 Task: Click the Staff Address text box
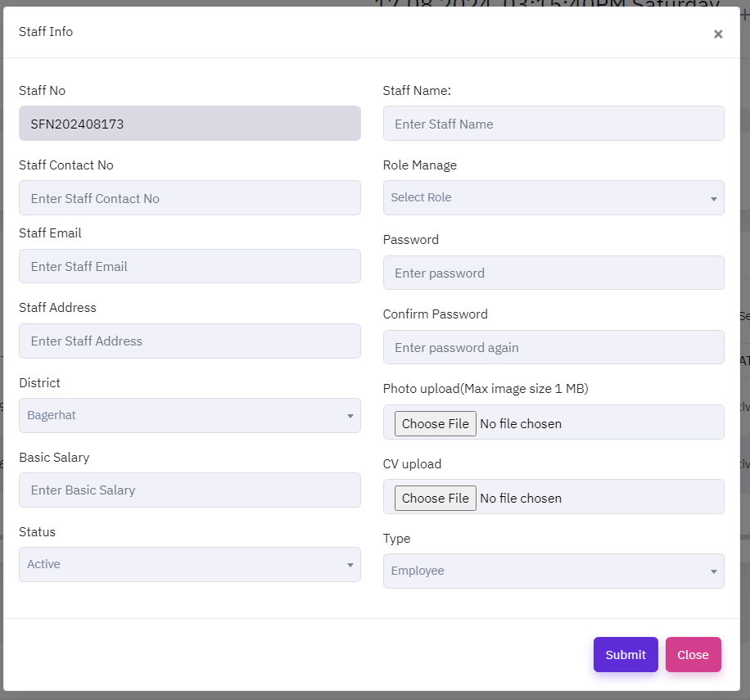pyautogui.click(x=189, y=341)
